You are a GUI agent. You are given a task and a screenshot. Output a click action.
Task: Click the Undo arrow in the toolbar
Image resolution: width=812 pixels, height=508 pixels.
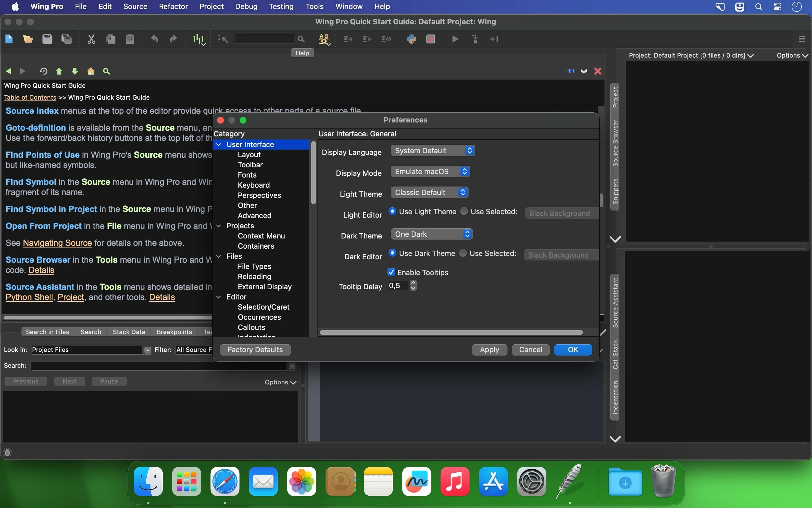[x=154, y=39]
